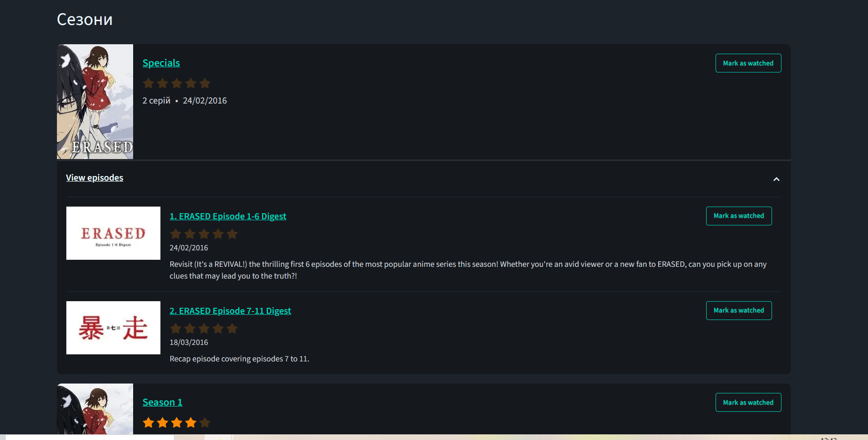Viewport: 868px width, 440px height.
Task: Mark Season 1 as watched
Action: tap(748, 402)
